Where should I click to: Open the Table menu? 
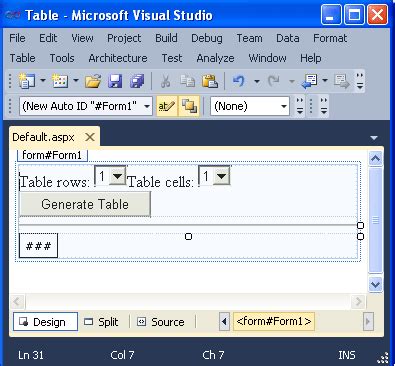pos(22,58)
